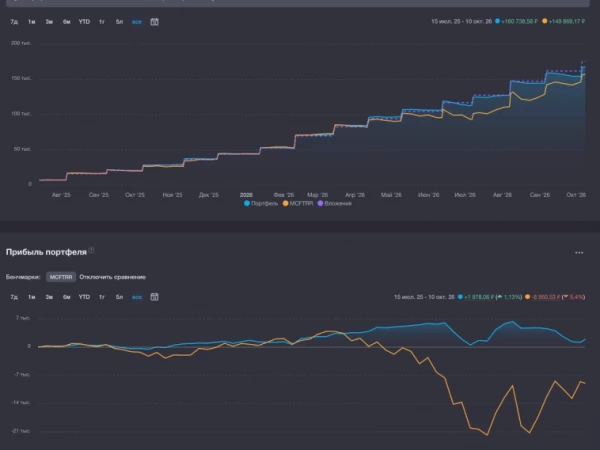The width and height of the screenshot is (600, 450).
Task: Click profit chart date range 15 июл. 25 - 10 окт. 26
Action: click(424, 297)
